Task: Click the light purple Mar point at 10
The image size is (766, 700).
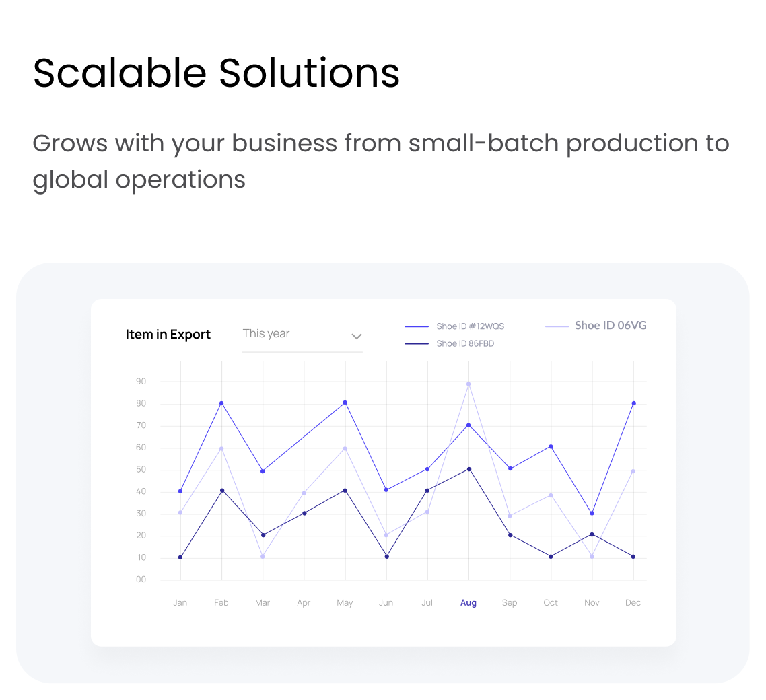Action: pos(263,556)
